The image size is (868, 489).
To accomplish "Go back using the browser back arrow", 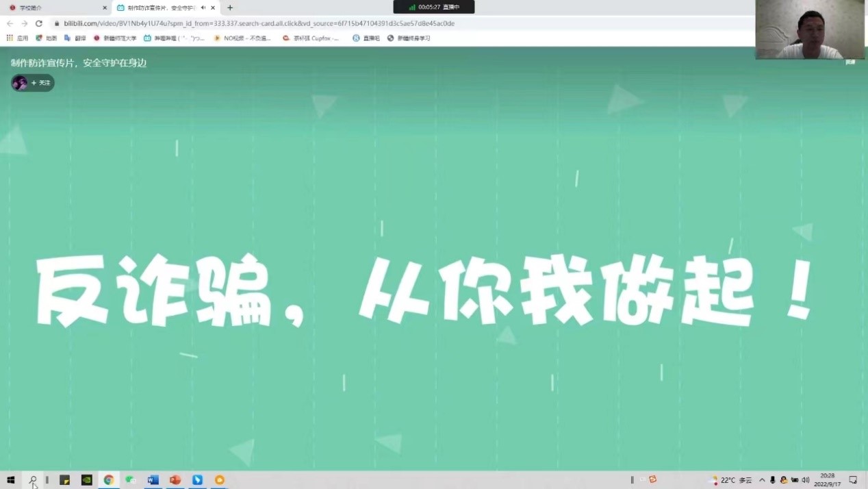I will [10, 23].
